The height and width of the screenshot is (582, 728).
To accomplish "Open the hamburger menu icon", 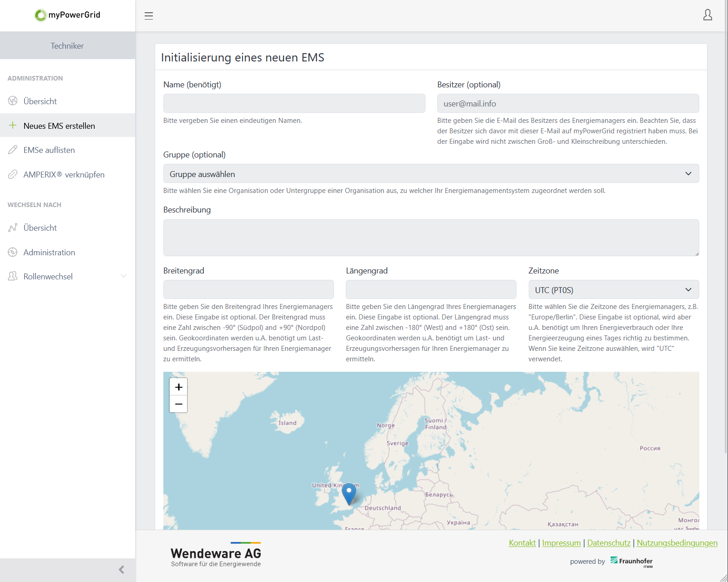I will point(149,16).
